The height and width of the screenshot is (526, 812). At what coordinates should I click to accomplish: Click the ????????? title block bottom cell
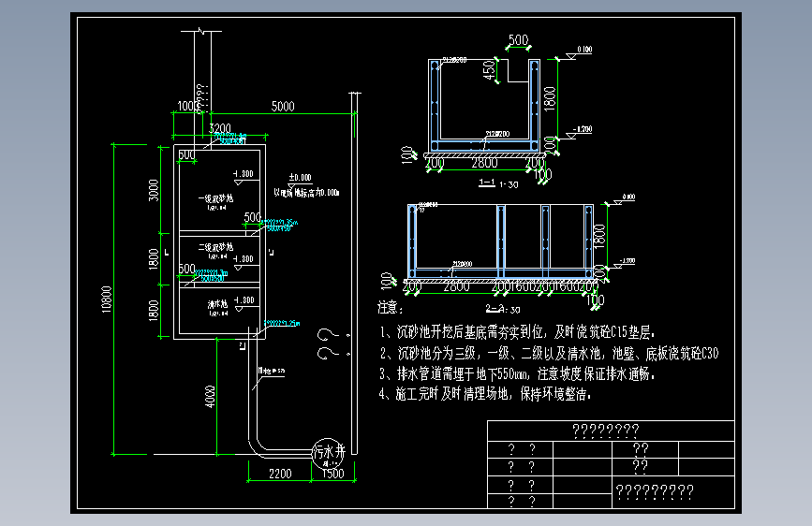click(x=655, y=491)
